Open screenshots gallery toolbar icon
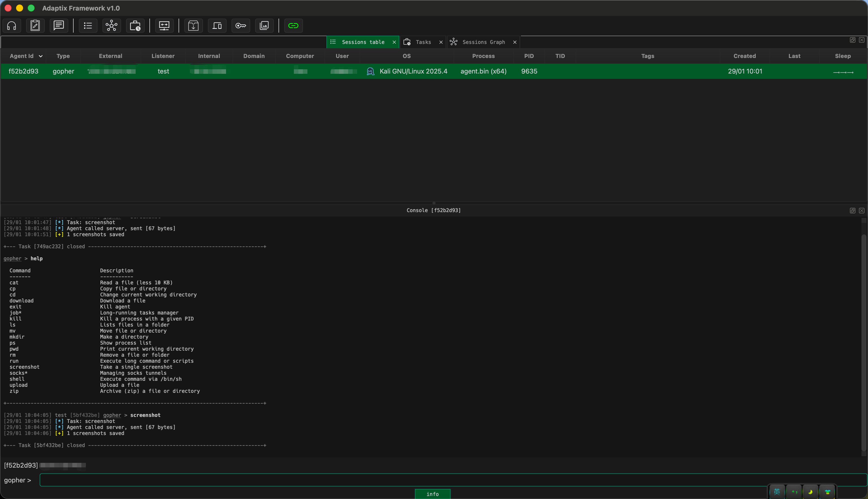 (264, 26)
